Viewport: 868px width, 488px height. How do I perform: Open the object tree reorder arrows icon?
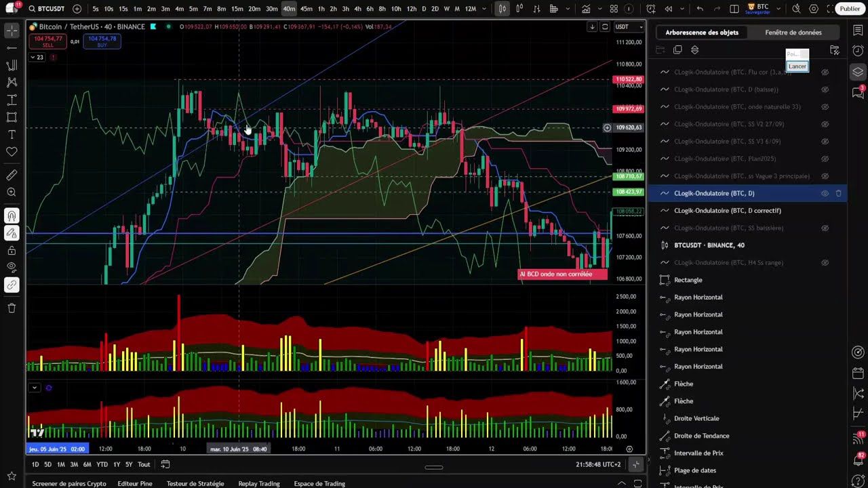694,50
